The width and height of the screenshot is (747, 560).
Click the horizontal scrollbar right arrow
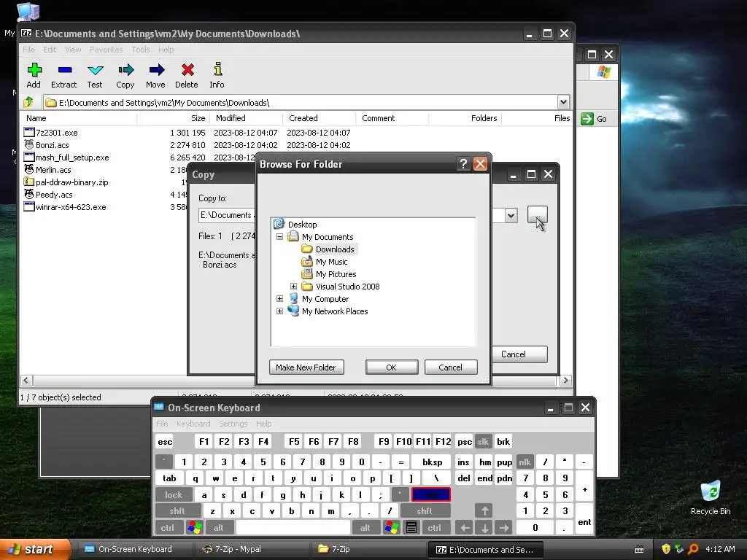tap(565, 380)
